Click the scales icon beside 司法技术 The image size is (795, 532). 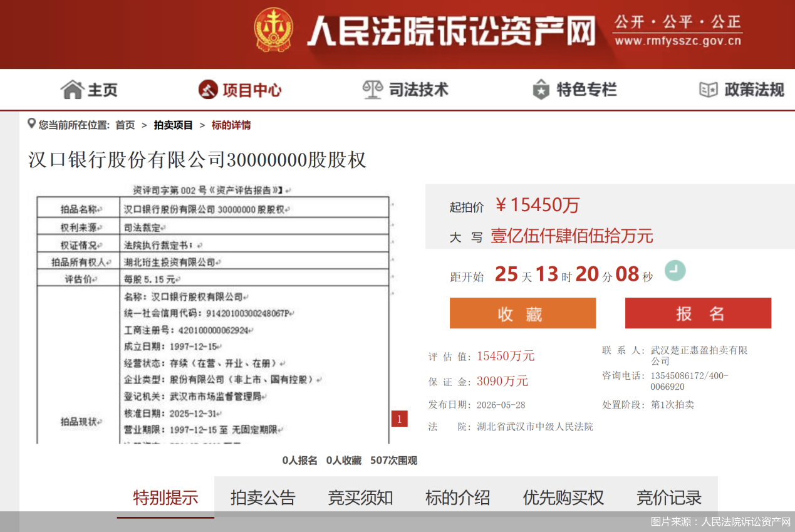click(x=373, y=90)
